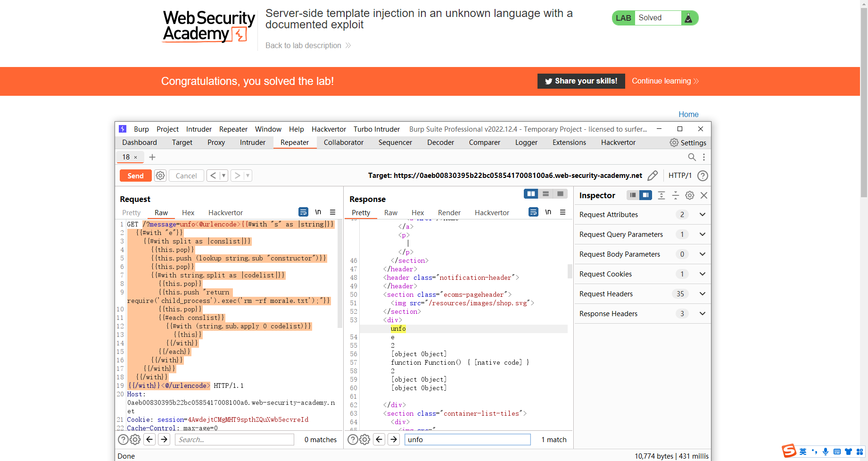The width and height of the screenshot is (868, 461).
Task: Expand all Inspector sections icon
Action: click(x=661, y=195)
